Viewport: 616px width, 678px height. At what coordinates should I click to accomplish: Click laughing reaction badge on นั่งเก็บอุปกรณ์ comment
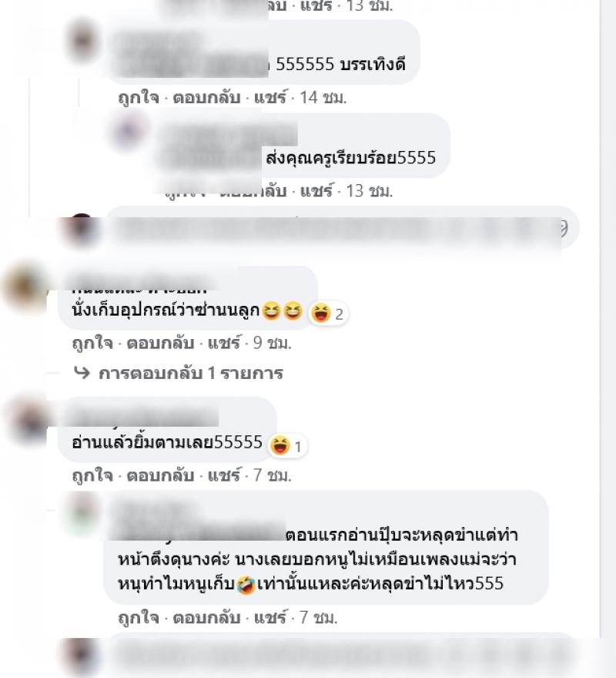pos(328,314)
